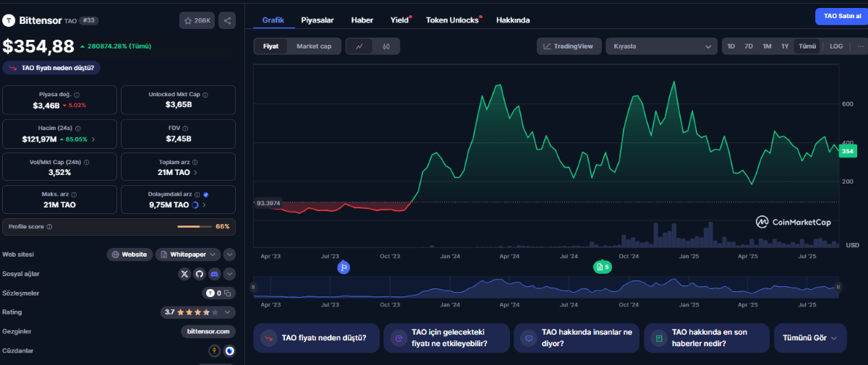Switch to the Piyasalar tab
868x365 pixels.
[x=318, y=20]
